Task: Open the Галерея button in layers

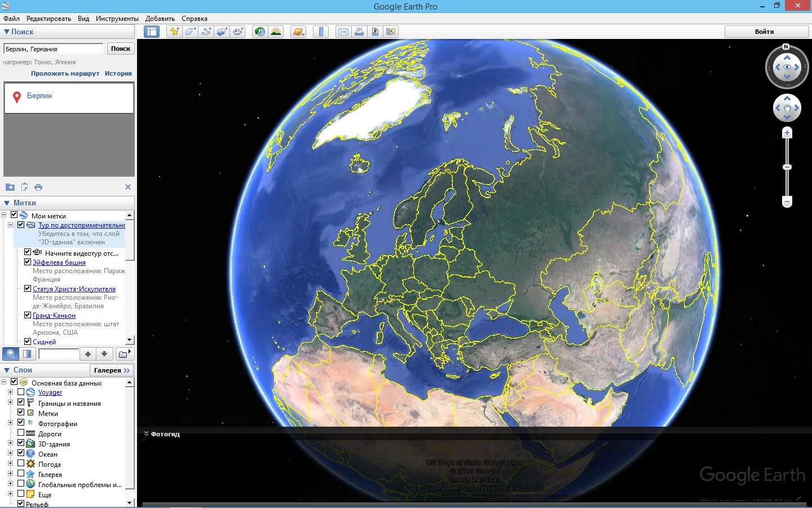Action: pyautogui.click(x=112, y=370)
